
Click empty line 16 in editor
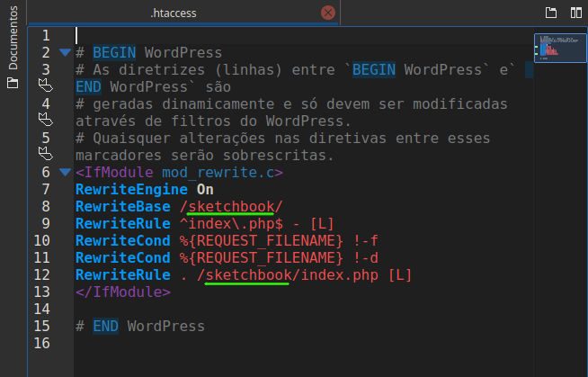pos(270,343)
